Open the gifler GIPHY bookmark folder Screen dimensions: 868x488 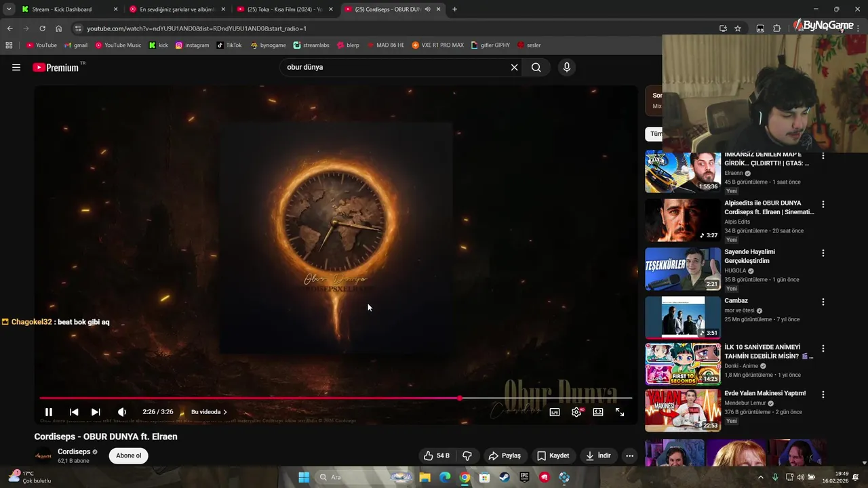[490, 45]
